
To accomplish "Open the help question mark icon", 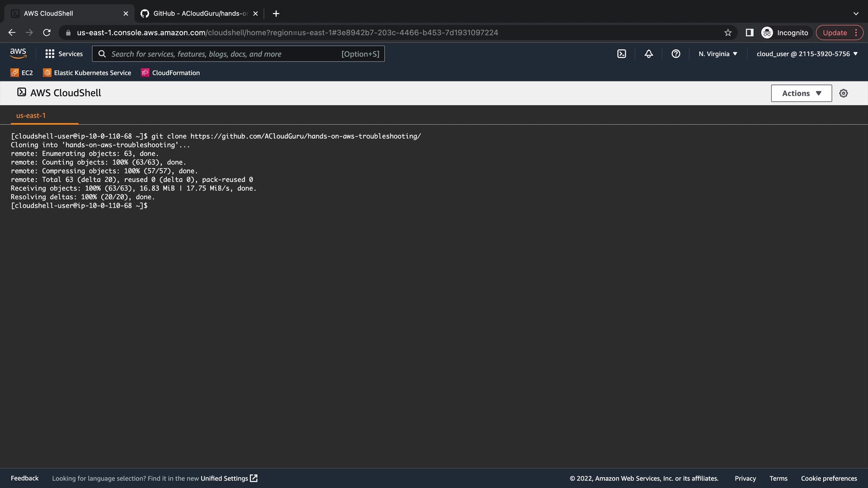I will click(676, 54).
